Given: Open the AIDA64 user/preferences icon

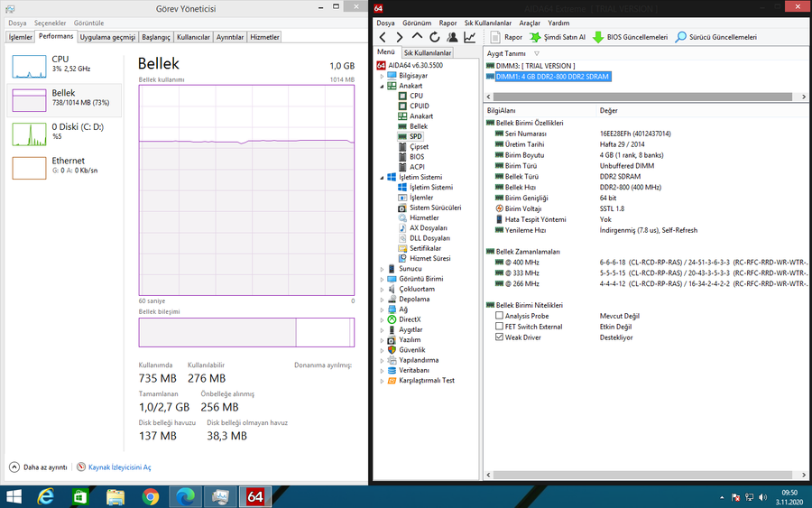Looking at the screenshot, I should (452, 37).
